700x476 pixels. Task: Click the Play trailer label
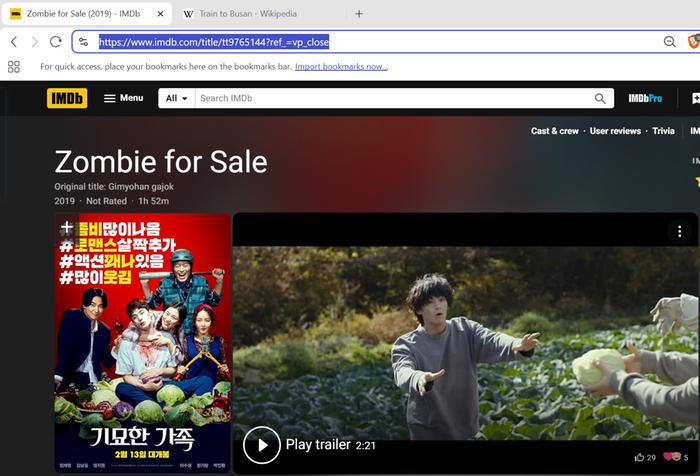click(318, 444)
